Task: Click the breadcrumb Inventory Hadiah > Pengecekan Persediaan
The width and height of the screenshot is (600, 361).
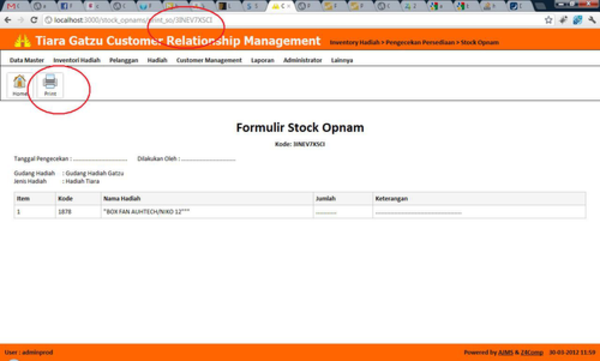Action: [392, 42]
